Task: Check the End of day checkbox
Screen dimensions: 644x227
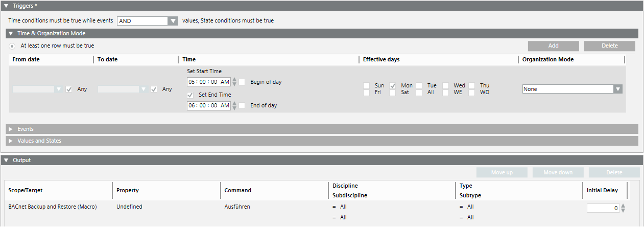Action: coord(242,105)
